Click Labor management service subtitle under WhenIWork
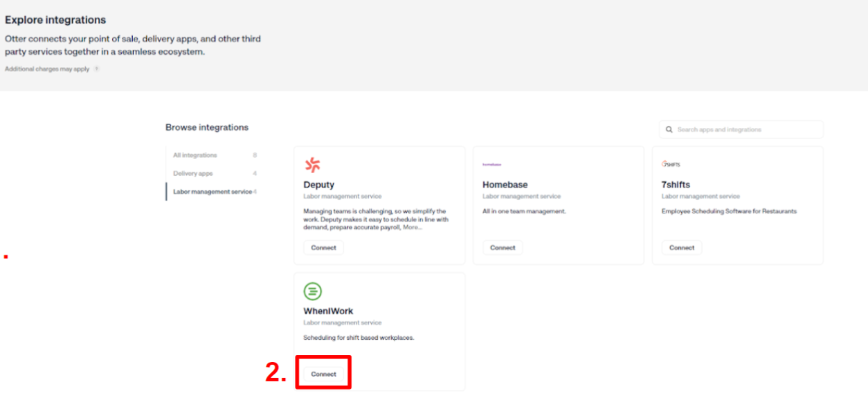The image size is (868, 400). (x=343, y=322)
